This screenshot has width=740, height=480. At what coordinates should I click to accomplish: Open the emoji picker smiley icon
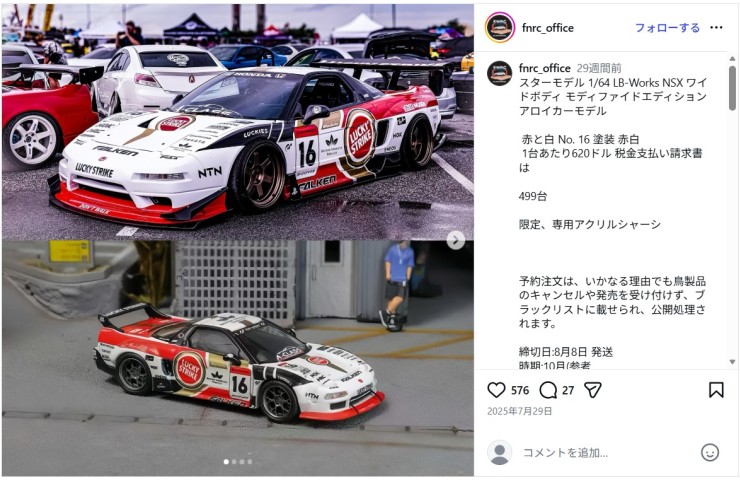point(710,453)
